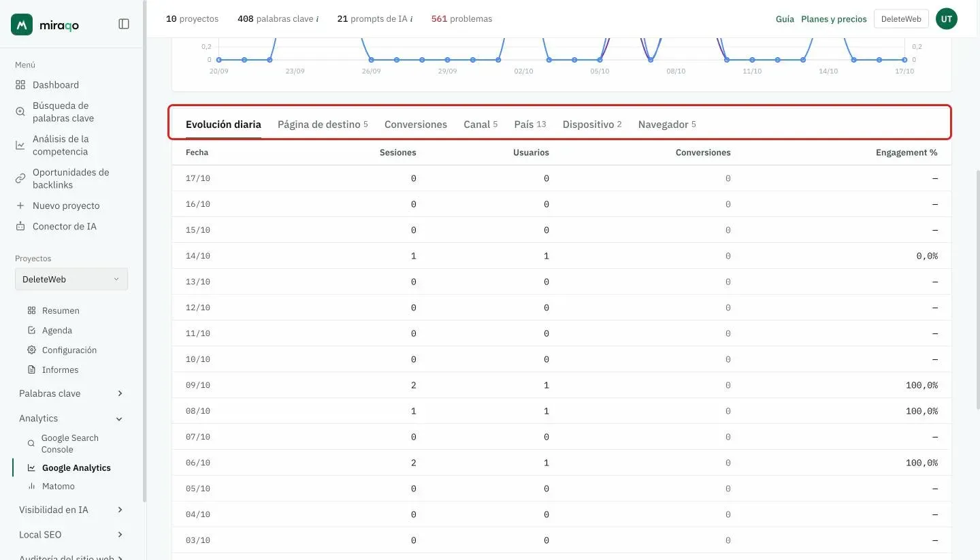Click the Conector de IA robot icon
Image resolution: width=980 pixels, height=560 pixels.
[x=20, y=227]
